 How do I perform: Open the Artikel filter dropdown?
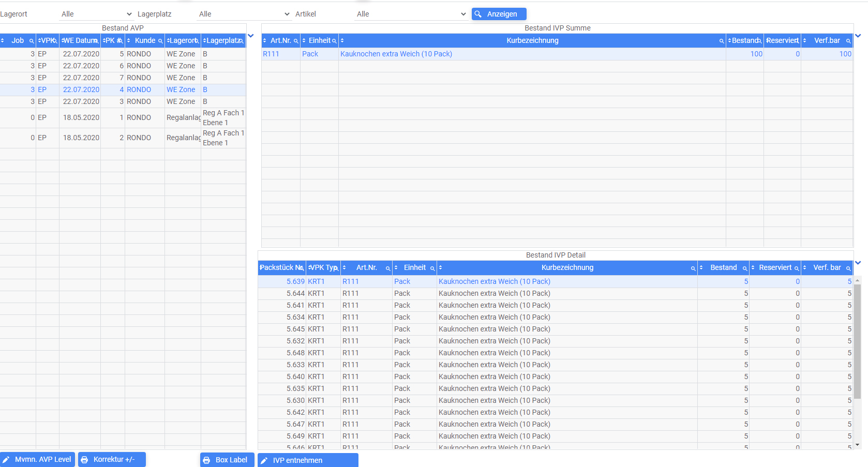tap(411, 14)
